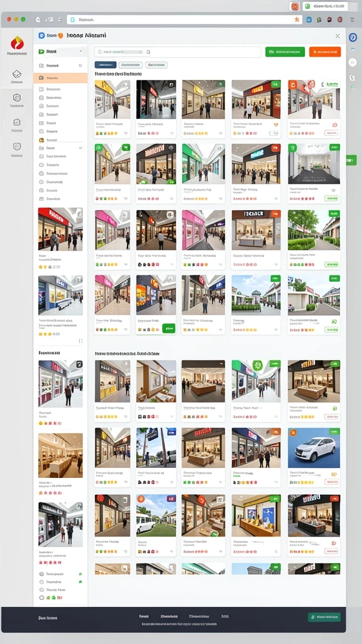Image resolution: width=362 pixels, height=644 pixels.
Task: Expand the first item's chevron in the left category list
Action: point(80,65)
